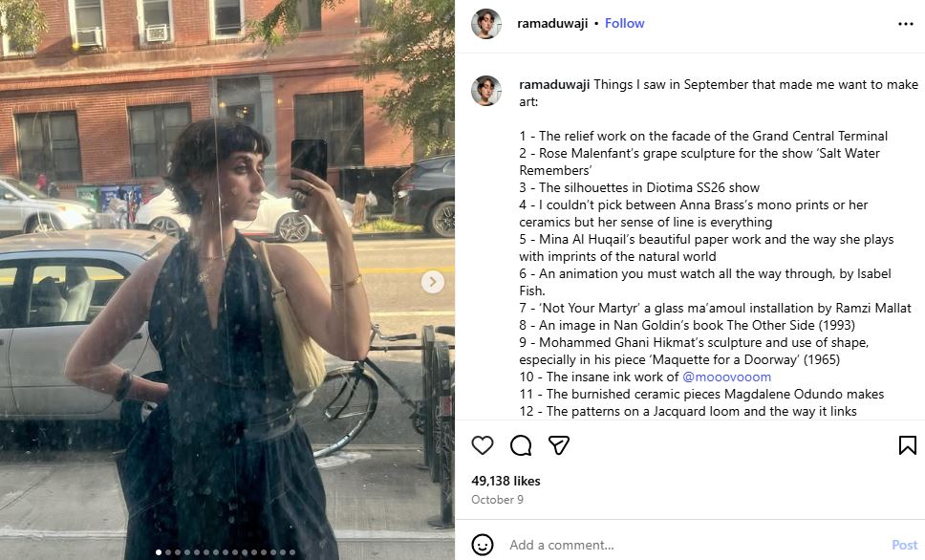
Task: Click the profile avatar beside the caption
Action: point(486,91)
